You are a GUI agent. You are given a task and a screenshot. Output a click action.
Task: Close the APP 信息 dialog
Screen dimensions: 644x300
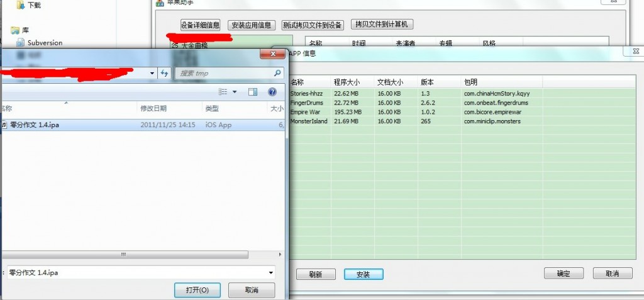(x=636, y=52)
